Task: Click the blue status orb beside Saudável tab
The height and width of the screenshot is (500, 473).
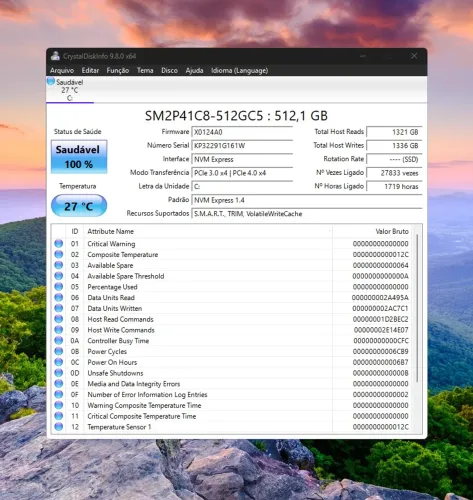Action: pyautogui.click(x=51, y=81)
